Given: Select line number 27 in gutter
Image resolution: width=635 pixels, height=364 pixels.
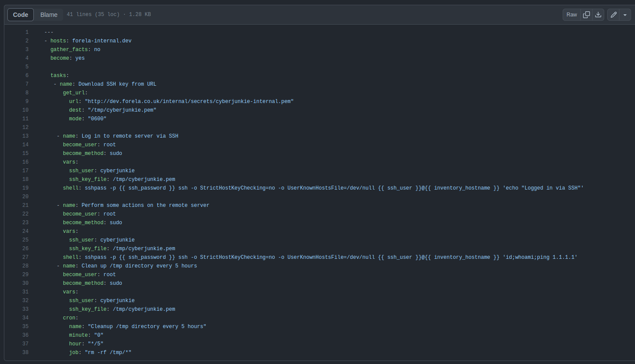Looking at the screenshot, I should pos(26,257).
